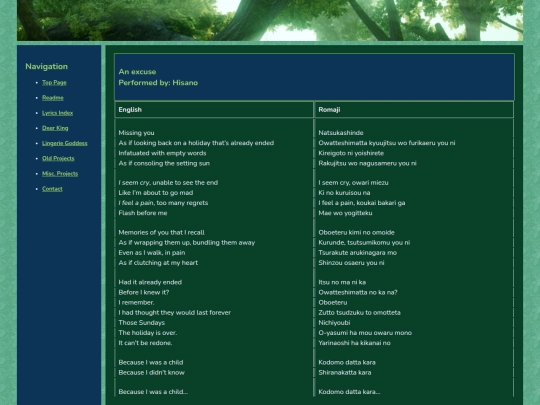Click 'I remember.' line
Viewport: 540px width, 405px height.
pos(136,302)
